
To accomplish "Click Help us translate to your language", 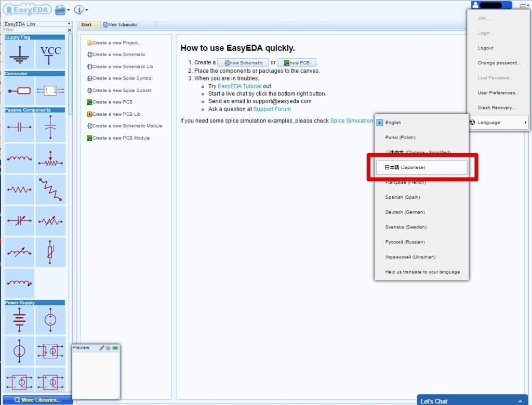I will (422, 272).
